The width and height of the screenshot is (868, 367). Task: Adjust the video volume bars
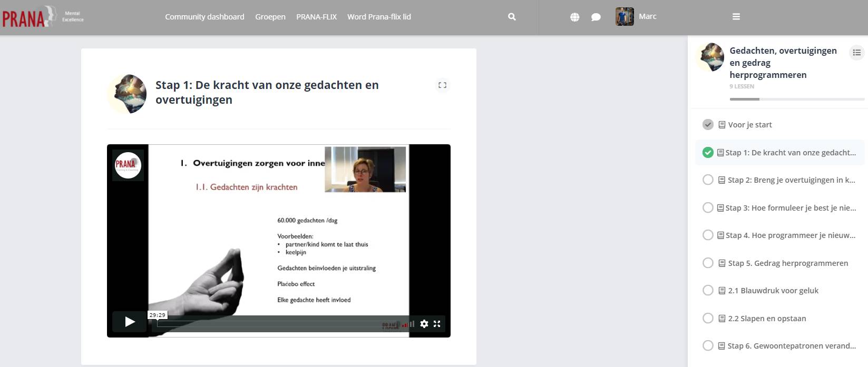coord(408,324)
